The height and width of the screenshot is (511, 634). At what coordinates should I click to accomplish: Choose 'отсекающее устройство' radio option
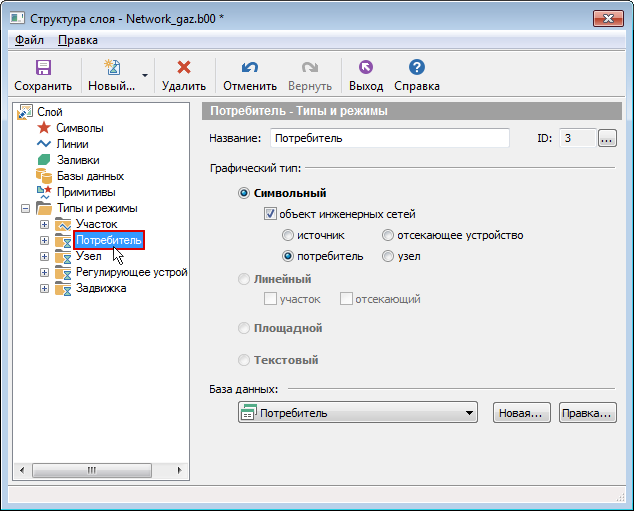click(x=388, y=236)
